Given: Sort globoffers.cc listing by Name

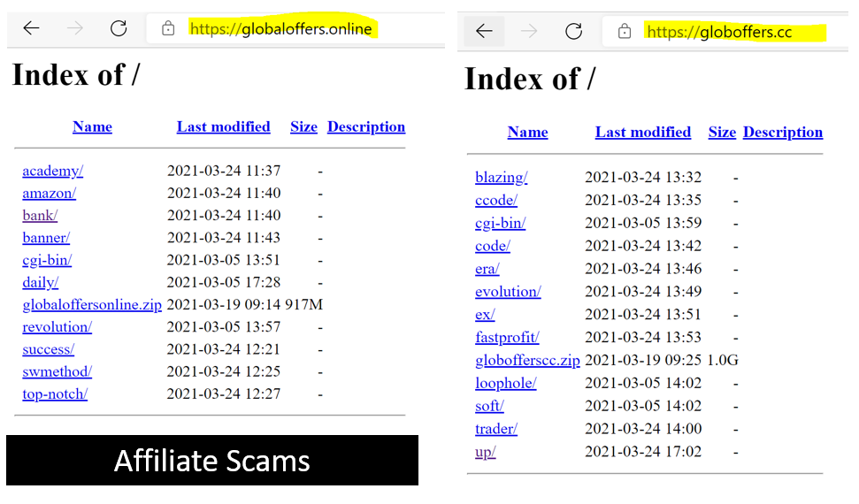Looking at the screenshot, I should tap(527, 132).
